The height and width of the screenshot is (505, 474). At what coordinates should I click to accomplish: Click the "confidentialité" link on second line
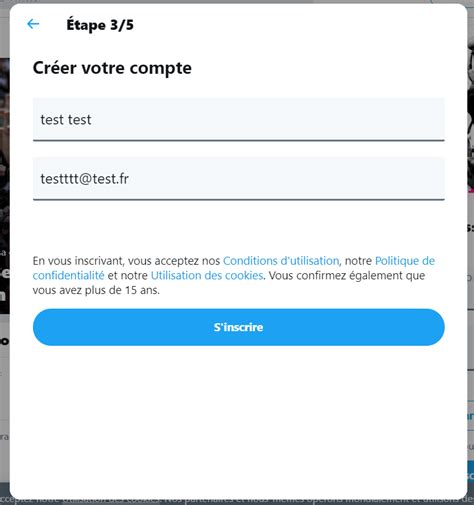tap(69, 275)
